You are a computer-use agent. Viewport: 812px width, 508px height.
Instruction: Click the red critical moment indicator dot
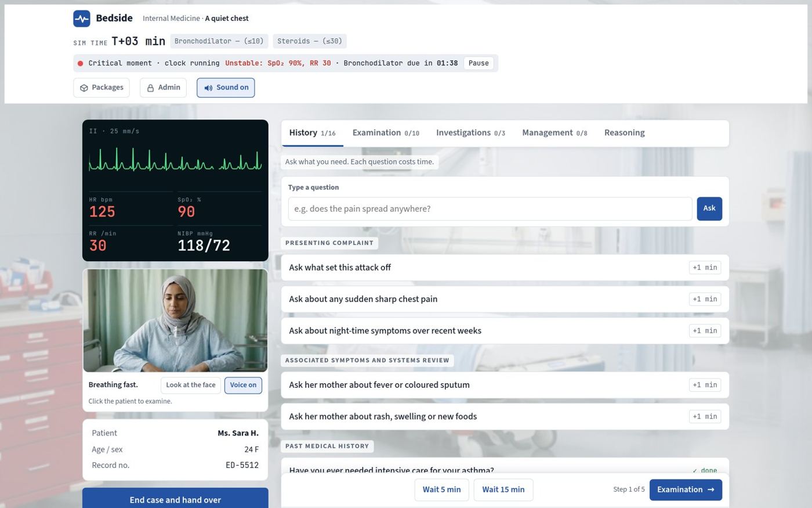pyautogui.click(x=80, y=63)
